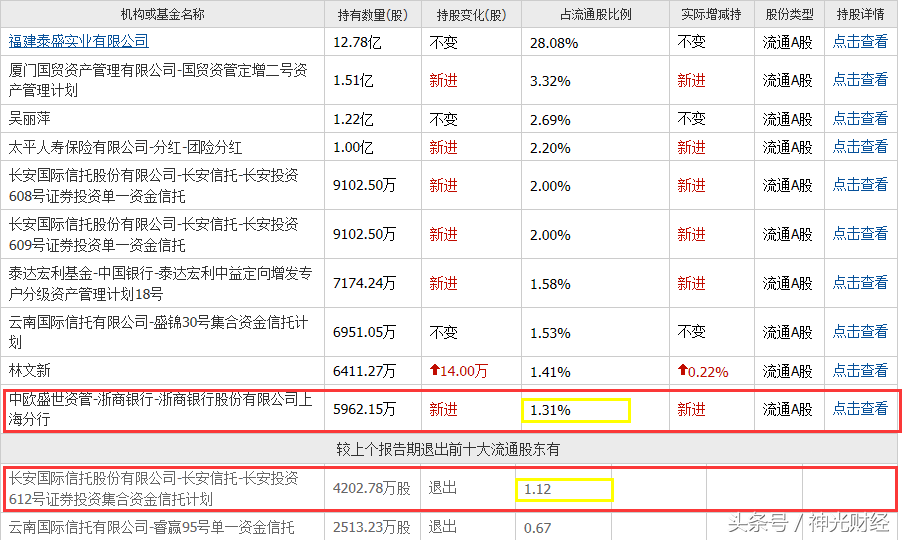Select the 1.51亿 holding amount cell
Screen dimensions: 902x540
coord(353,81)
